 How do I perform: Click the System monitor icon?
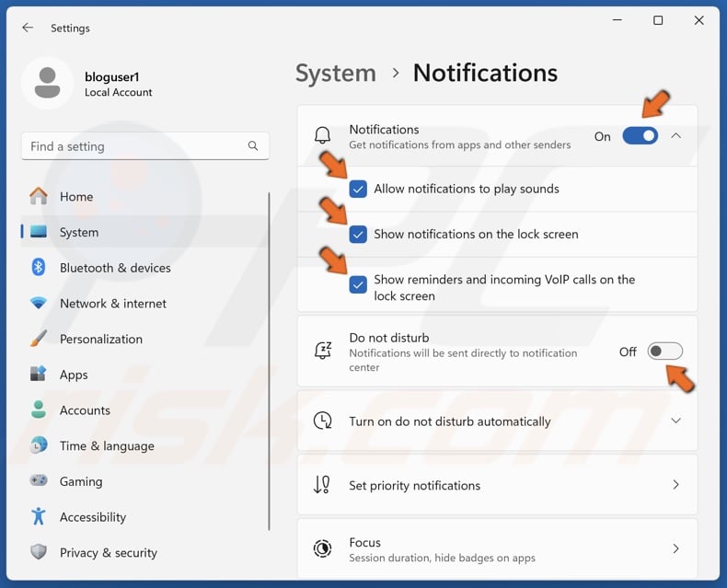click(39, 231)
